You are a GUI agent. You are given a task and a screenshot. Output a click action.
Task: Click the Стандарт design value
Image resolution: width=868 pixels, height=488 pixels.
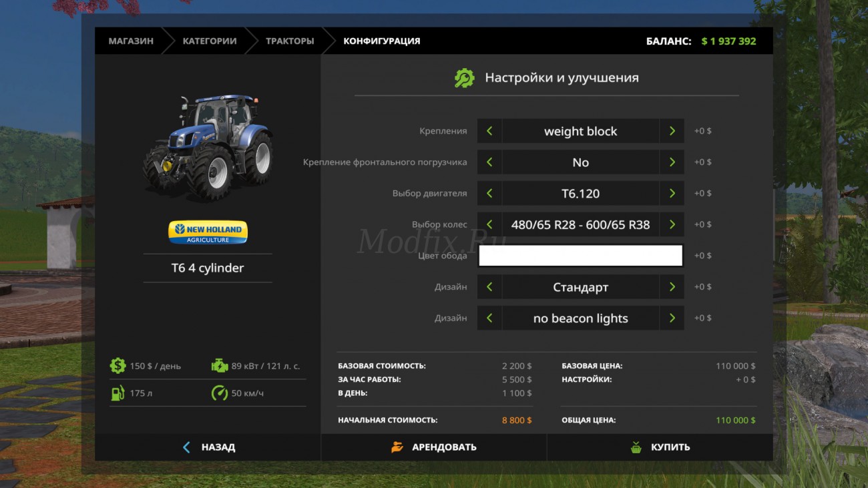[580, 287]
